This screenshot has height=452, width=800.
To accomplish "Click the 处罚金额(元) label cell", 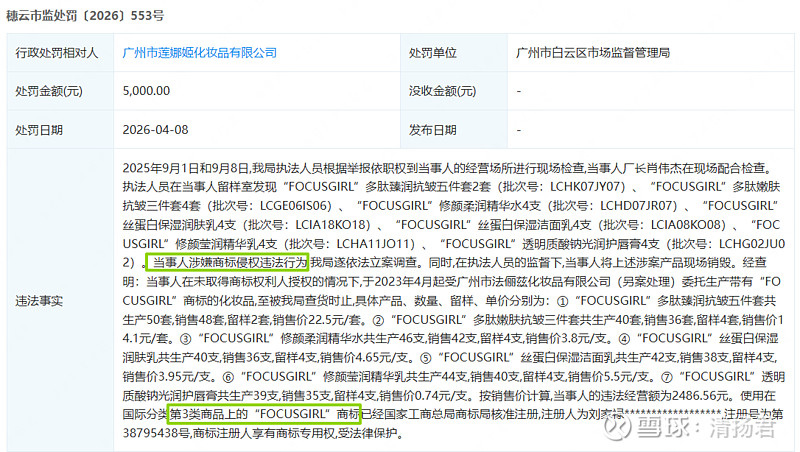I will pos(60,91).
